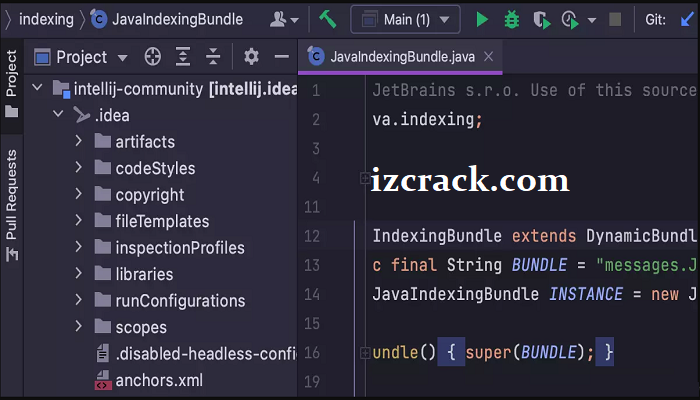Screen dimensions: 700x400
Task: Select the runConfigurations folder
Action: (161, 301)
